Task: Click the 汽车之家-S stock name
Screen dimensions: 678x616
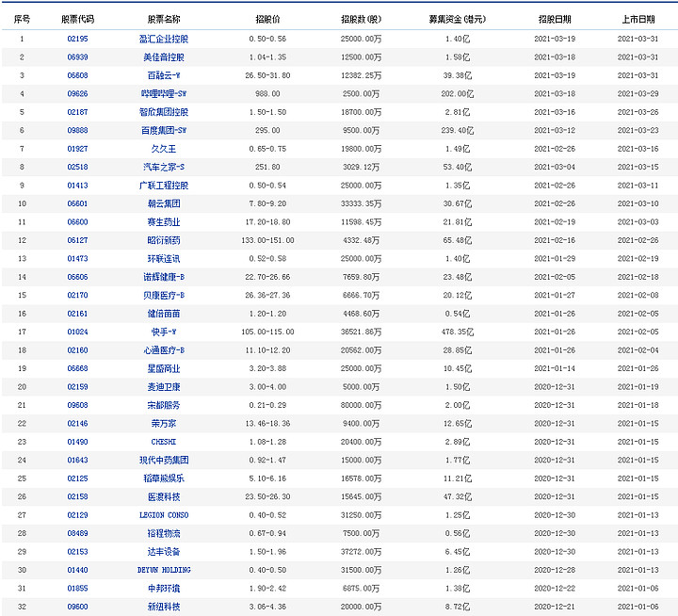Action: (x=164, y=167)
